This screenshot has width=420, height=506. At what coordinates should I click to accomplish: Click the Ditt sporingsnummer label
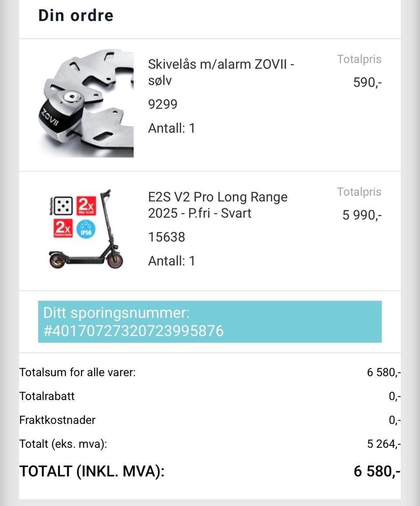[116, 313]
